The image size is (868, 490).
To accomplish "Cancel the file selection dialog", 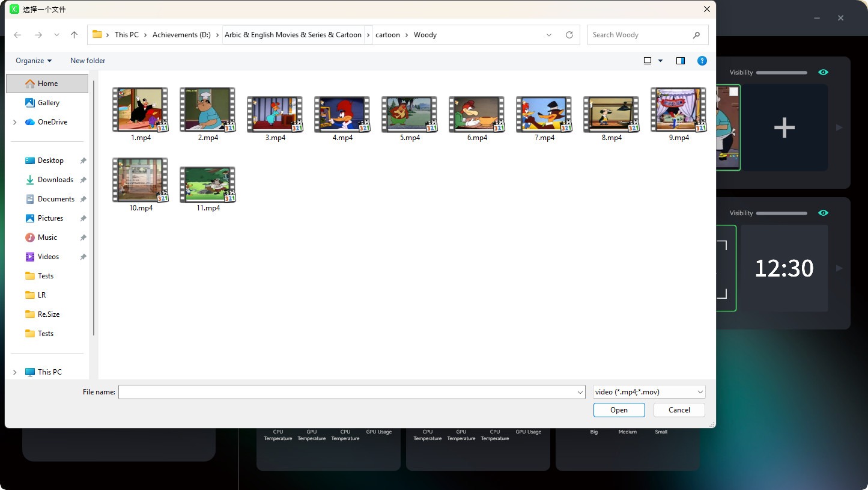I will point(679,410).
